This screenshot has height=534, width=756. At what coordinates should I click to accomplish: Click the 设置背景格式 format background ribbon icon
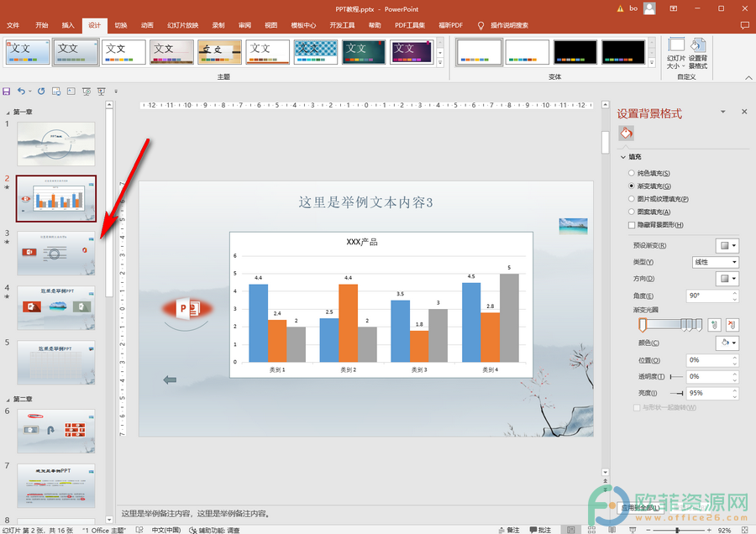coord(698,53)
